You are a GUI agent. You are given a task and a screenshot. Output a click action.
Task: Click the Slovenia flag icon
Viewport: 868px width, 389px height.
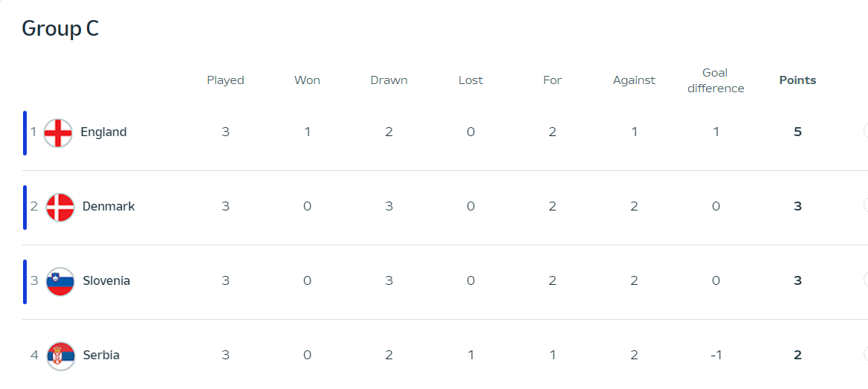(60, 281)
